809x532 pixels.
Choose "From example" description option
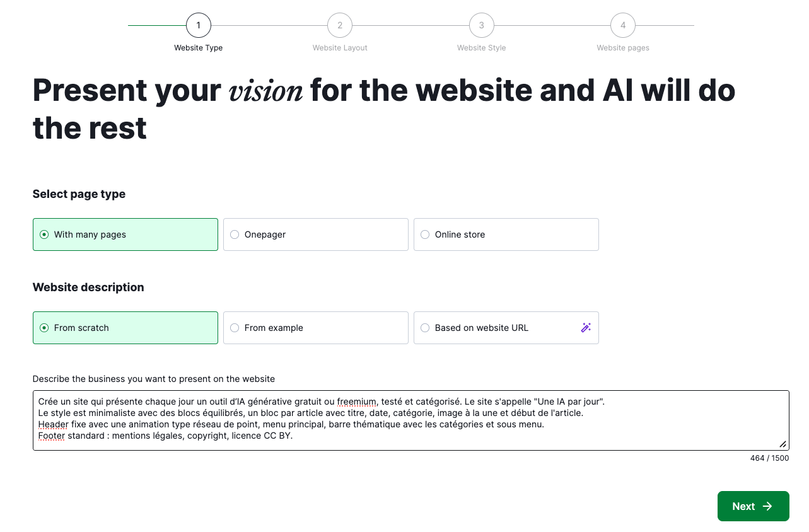pyautogui.click(x=235, y=328)
